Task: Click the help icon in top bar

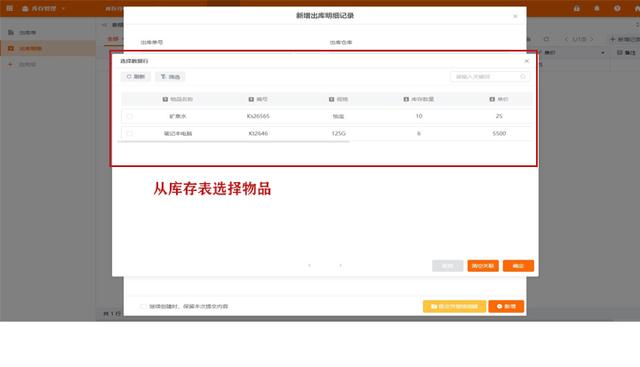Action: (617, 8)
